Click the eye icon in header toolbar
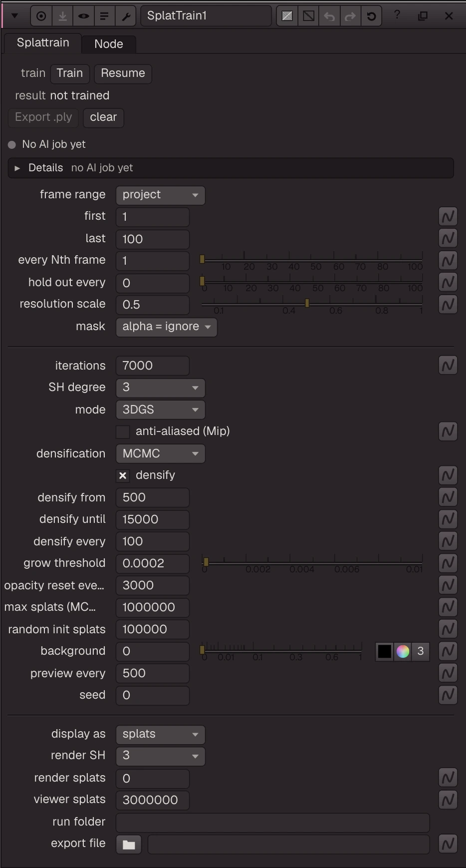466x868 pixels. point(84,16)
